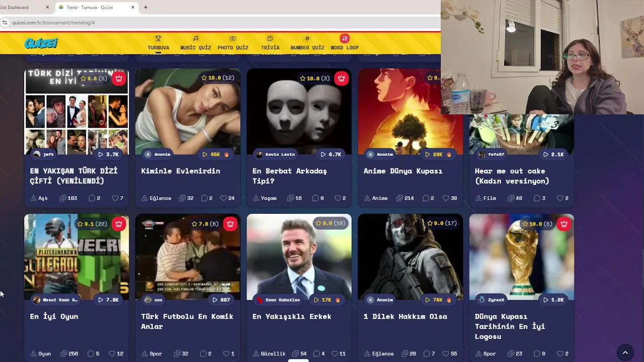Open EN YAKIŞAN TÜRK DİZİ ÇİFTİ title
Image resolution: width=644 pixels, height=362 pixels.
73,176
